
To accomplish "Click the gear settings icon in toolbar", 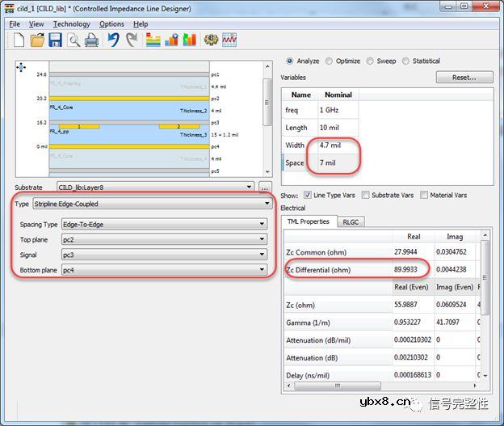I will pyautogui.click(x=211, y=40).
